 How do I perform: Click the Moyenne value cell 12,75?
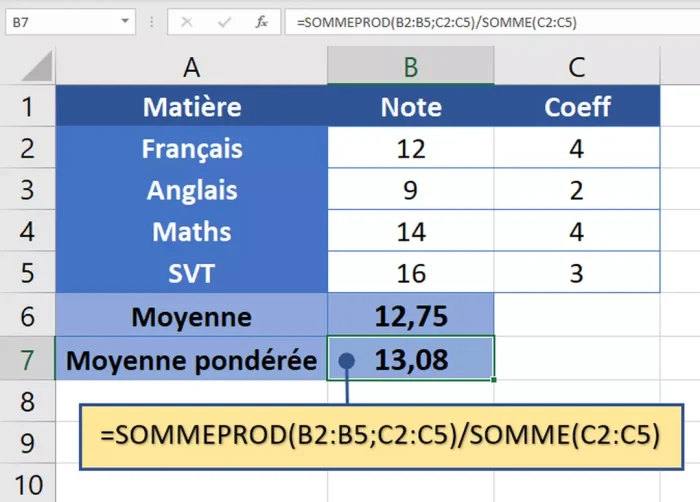pyautogui.click(x=410, y=317)
